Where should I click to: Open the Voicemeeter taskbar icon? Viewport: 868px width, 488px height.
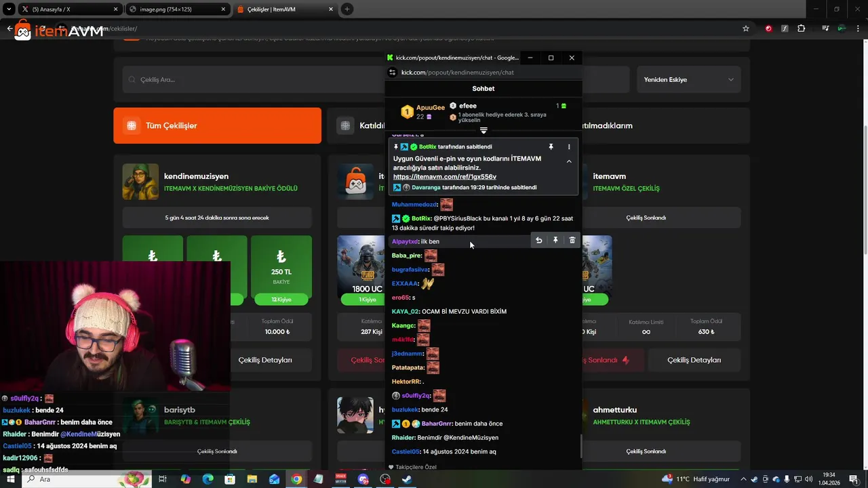click(341, 479)
